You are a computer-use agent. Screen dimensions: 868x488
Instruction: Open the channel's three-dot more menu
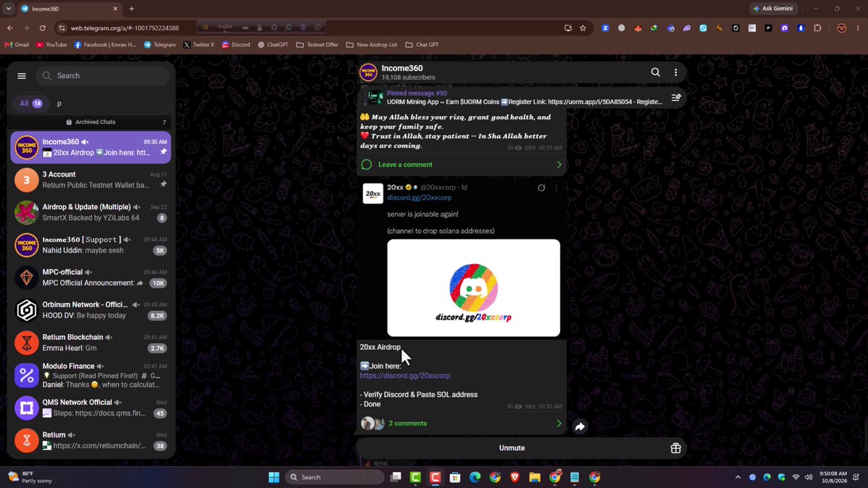pos(676,72)
